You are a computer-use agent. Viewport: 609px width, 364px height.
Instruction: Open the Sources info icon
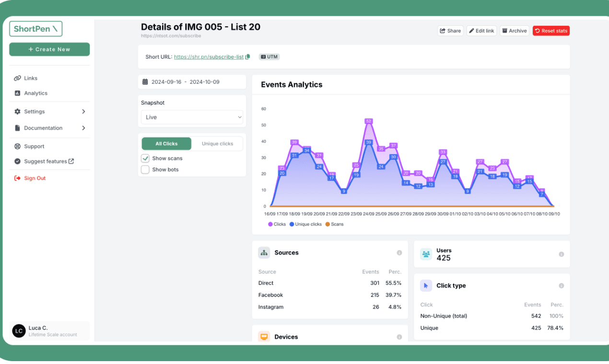click(399, 253)
